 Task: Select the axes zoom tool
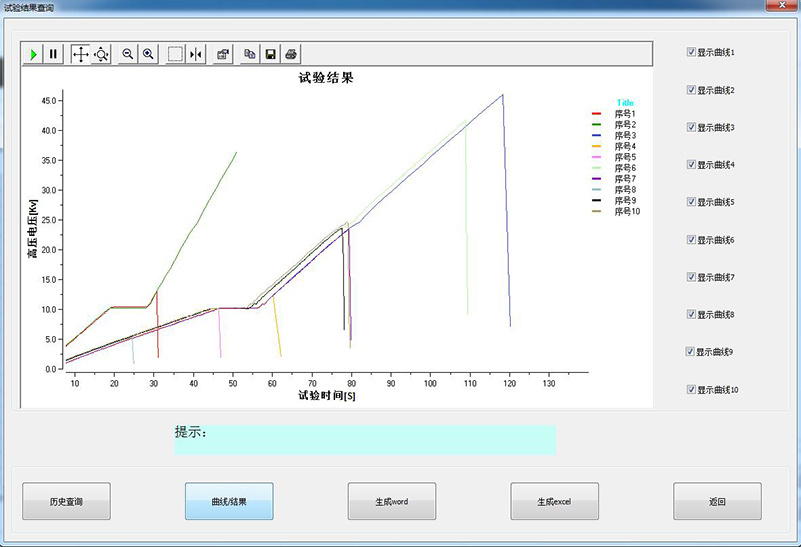point(101,54)
